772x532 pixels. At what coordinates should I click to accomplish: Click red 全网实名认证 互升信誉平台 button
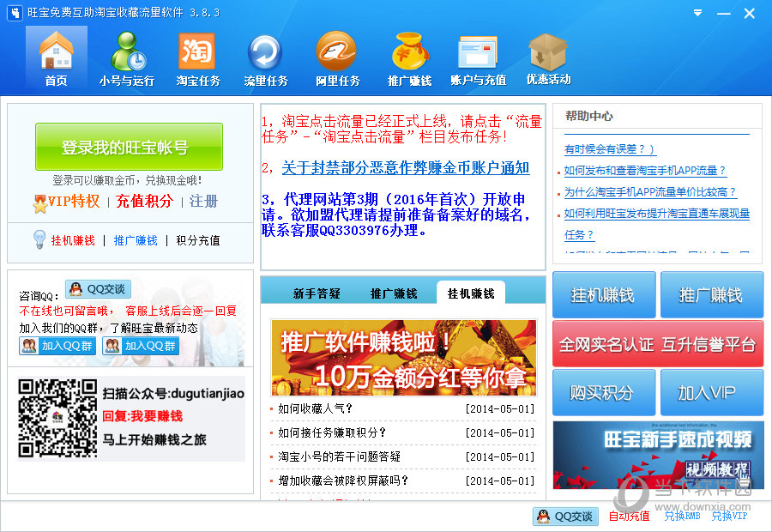point(658,344)
